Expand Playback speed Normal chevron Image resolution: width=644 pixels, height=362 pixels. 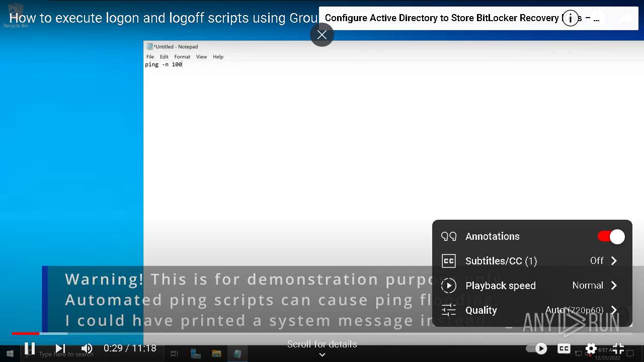pyautogui.click(x=614, y=286)
